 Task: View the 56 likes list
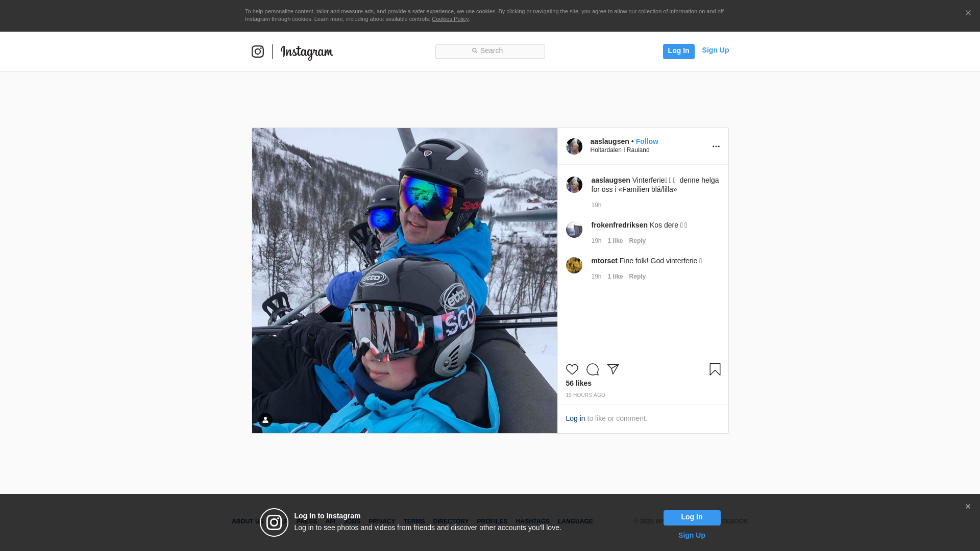(x=578, y=383)
